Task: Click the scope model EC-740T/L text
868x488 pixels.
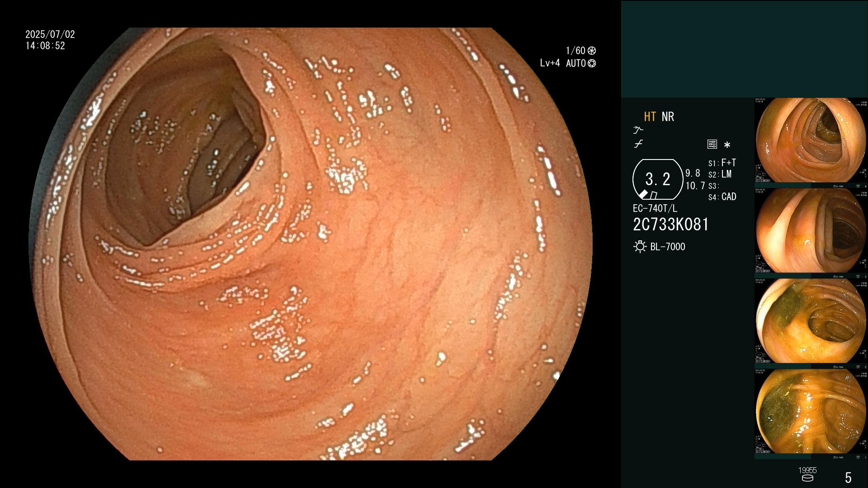Action: click(x=655, y=208)
